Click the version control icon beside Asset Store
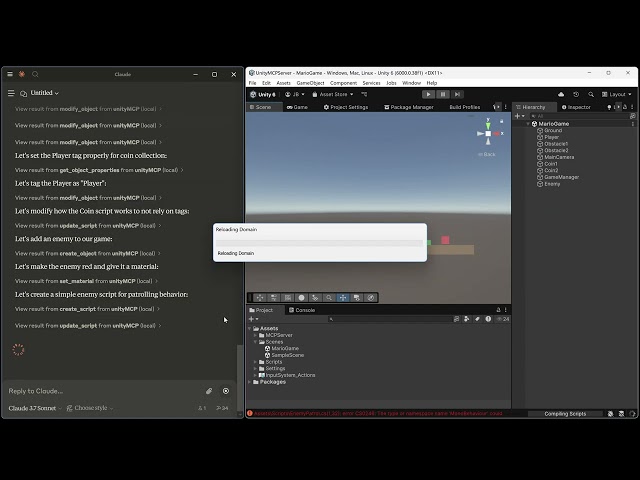The image size is (640, 480). [364, 94]
